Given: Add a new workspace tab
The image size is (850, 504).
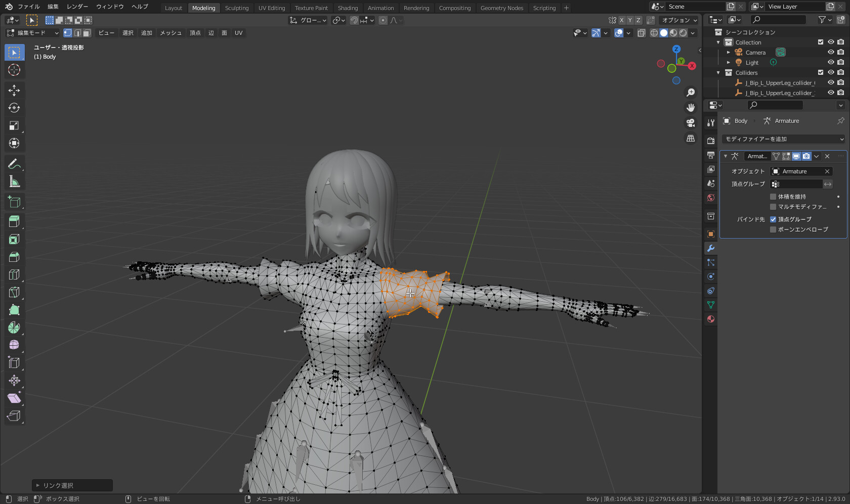Looking at the screenshot, I should [x=566, y=8].
